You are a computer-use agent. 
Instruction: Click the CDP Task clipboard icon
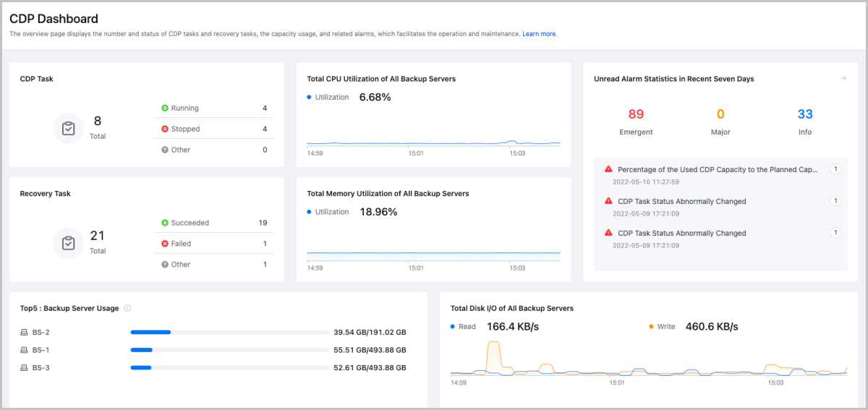click(x=69, y=129)
